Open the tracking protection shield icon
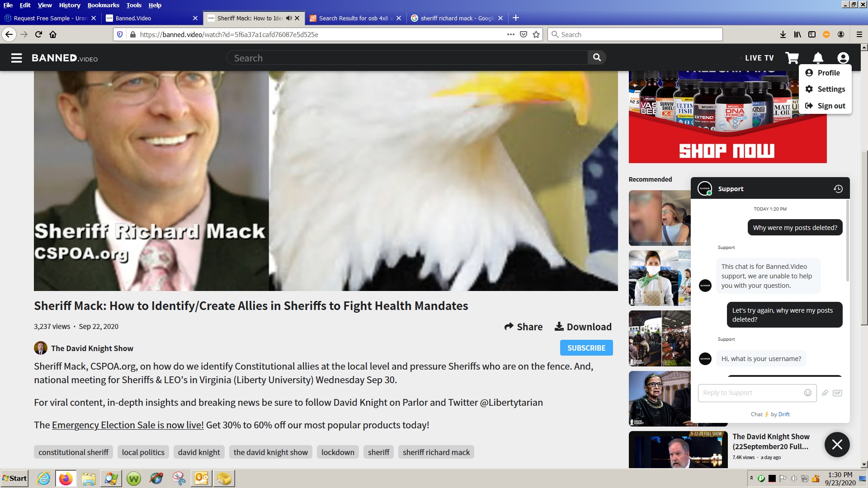This screenshot has height=488, width=868. [120, 34]
